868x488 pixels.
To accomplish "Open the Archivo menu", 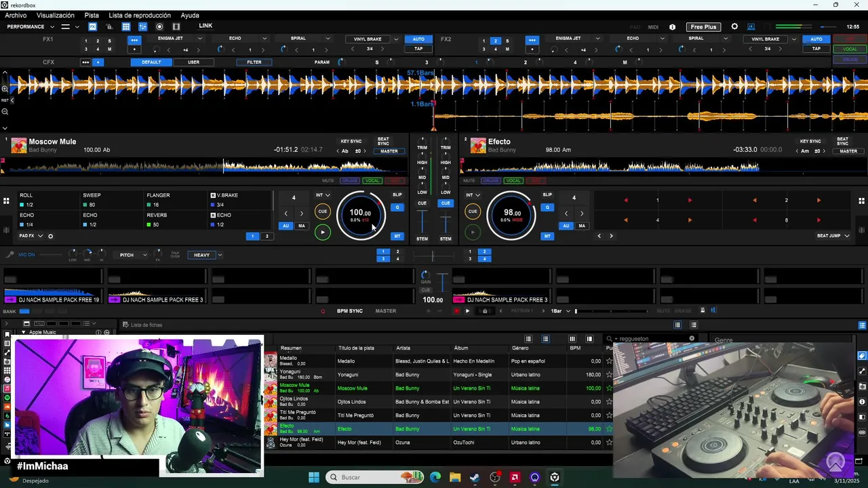I will [x=16, y=15].
